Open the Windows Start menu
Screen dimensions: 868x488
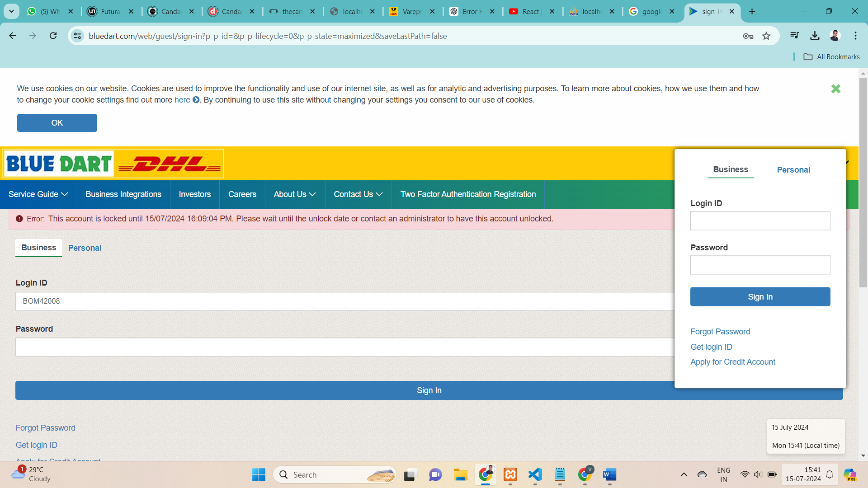pyautogui.click(x=259, y=475)
